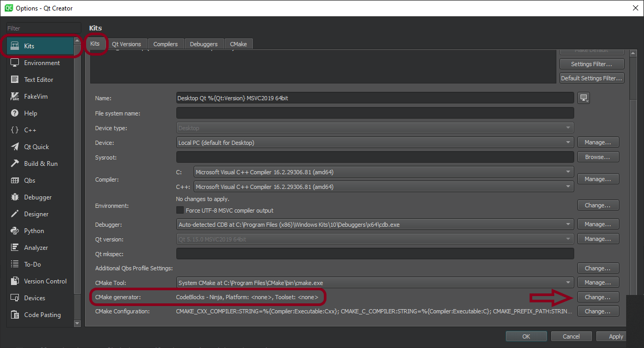Click the Cancel button
Screen dimensions: 644x348
click(571, 336)
